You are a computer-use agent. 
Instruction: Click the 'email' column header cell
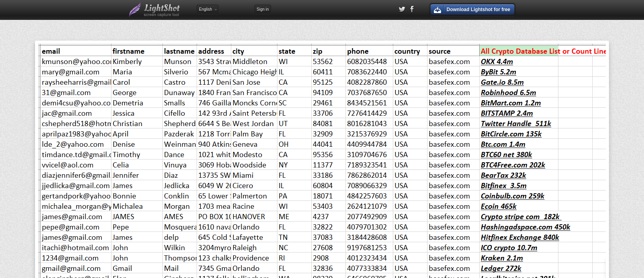point(76,51)
